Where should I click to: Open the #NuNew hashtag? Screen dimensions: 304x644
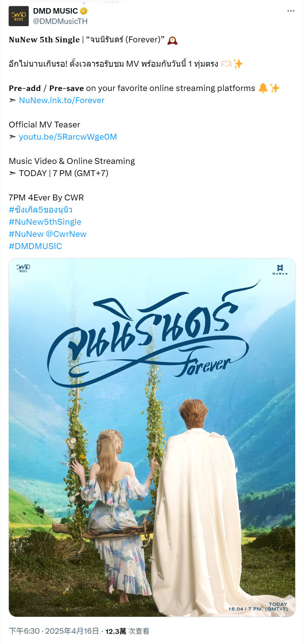click(x=26, y=234)
